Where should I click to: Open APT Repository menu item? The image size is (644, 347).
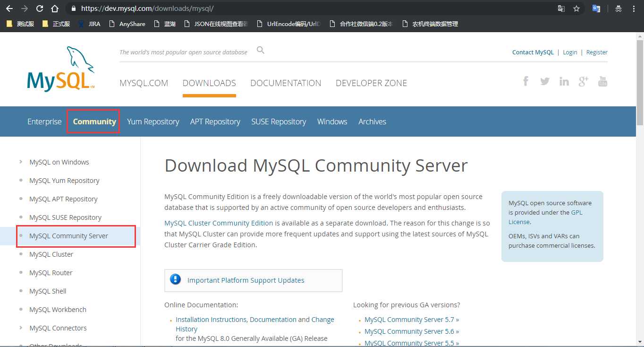(x=215, y=121)
